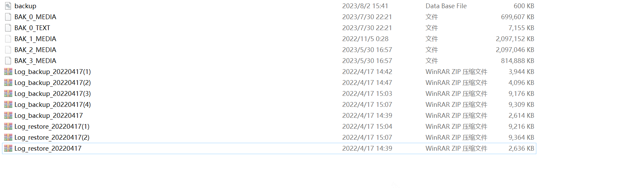644x188 pixels.
Task: Select the WinRAR icon of Log_backup_20220417(3)
Action: pos(8,93)
